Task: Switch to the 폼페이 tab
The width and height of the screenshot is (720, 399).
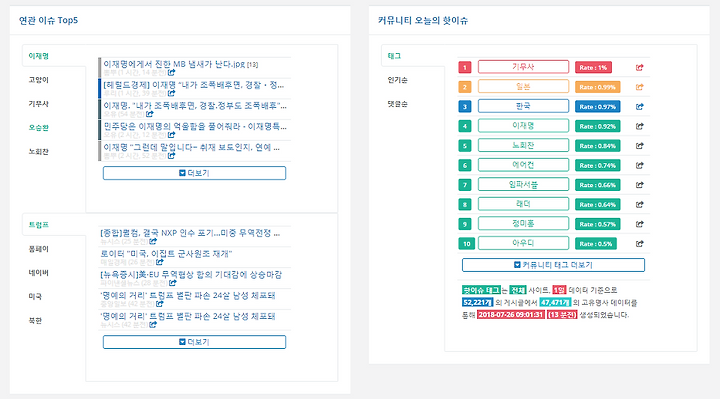Action: tap(39, 249)
